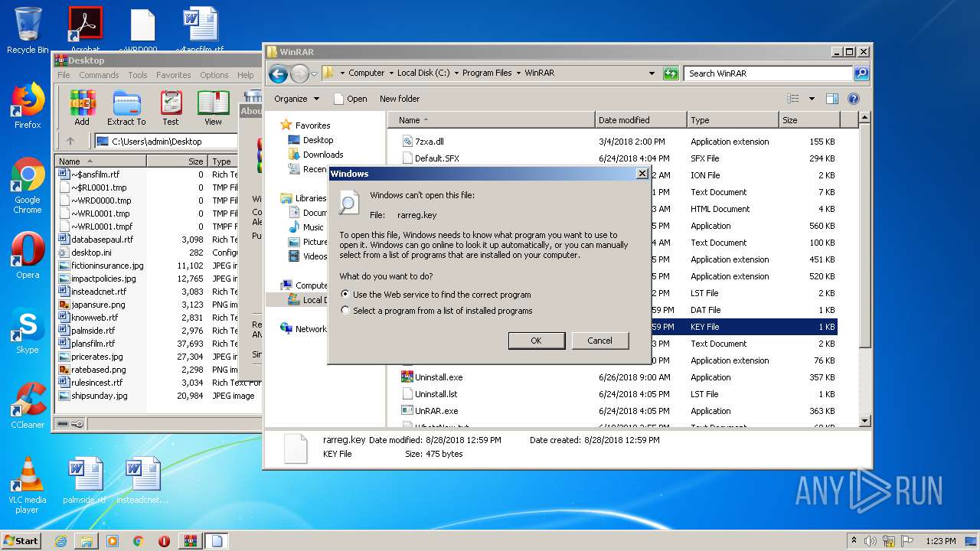Open WinRAR Tools menu
The height and width of the screenshot is (551, 980).
pyautogui.click(x=138, y=75)
